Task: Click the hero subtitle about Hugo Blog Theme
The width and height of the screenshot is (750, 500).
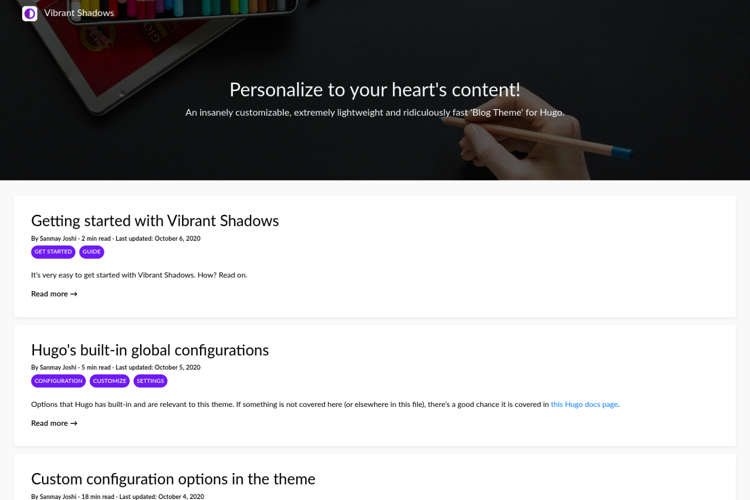Action: coord(375,113)
